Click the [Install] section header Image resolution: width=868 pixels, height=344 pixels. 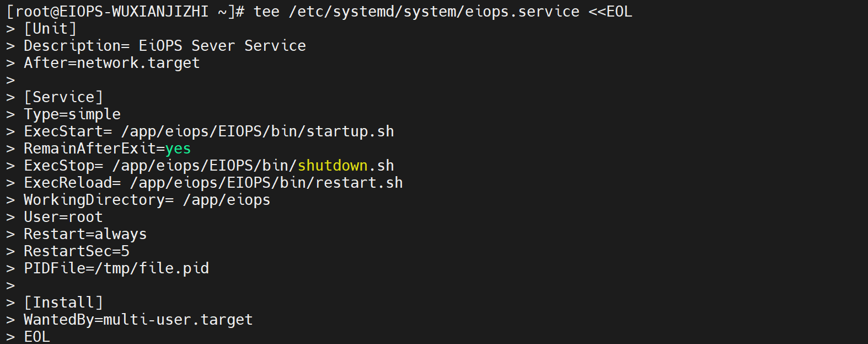pos(63,303)
